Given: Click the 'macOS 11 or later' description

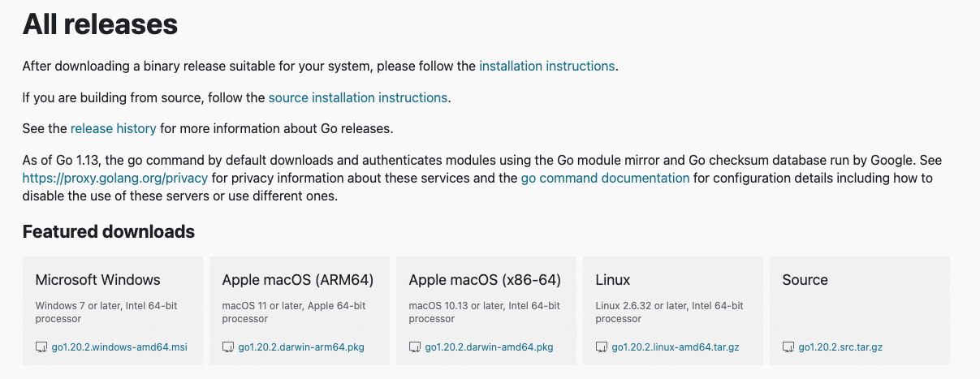Looking at the screenshot, I should pos(294,312).
